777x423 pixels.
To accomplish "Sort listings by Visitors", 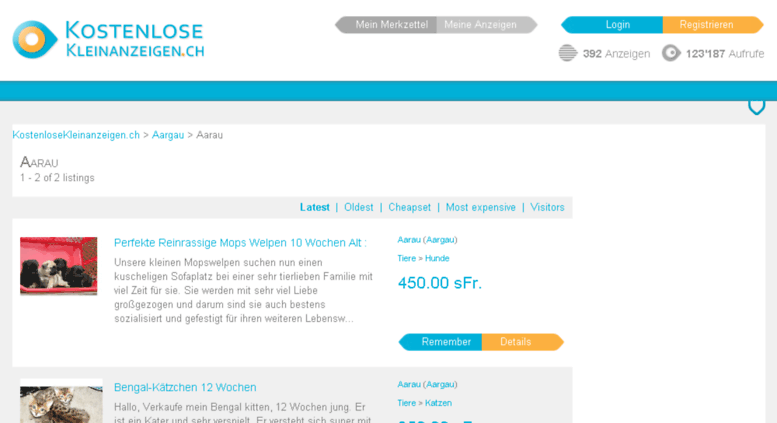I will coord(547,208).
